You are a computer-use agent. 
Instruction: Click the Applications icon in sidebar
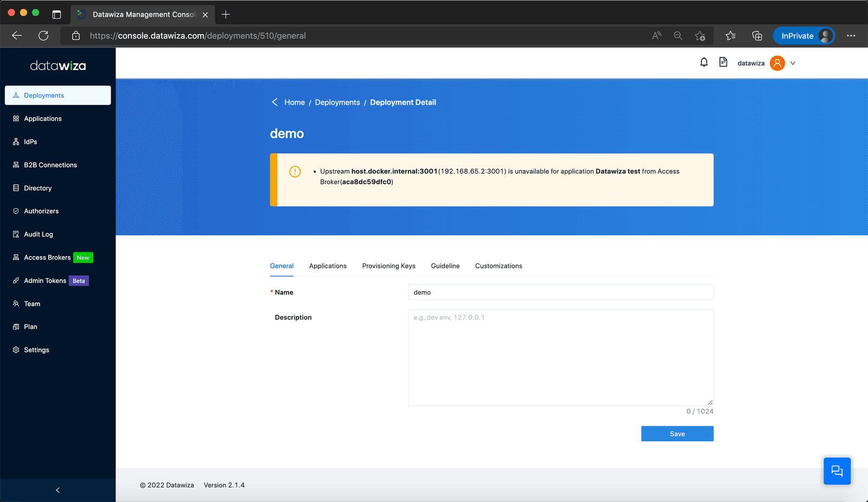point(16,119)
